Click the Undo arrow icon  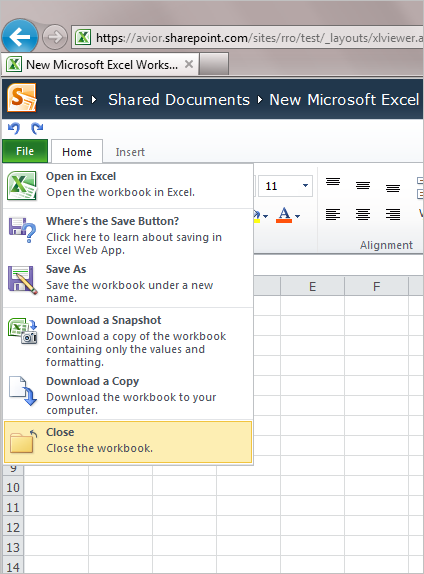pyautogui.click(x=14, y=128)
